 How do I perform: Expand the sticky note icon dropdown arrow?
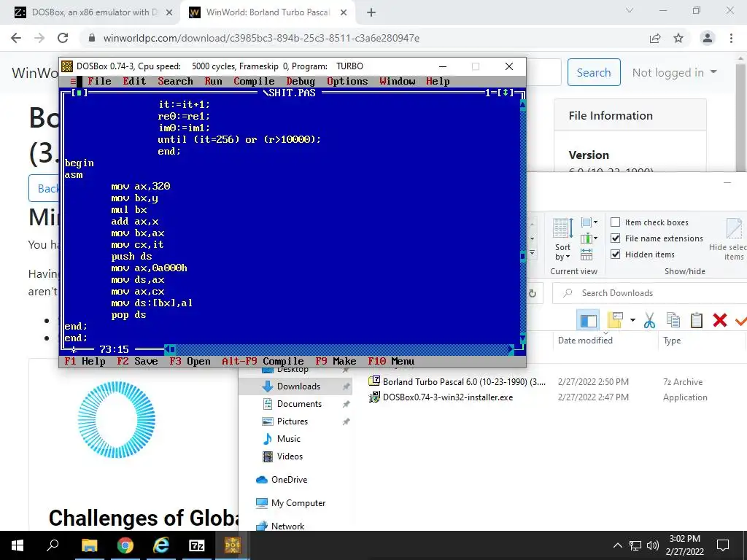[632, 320]
